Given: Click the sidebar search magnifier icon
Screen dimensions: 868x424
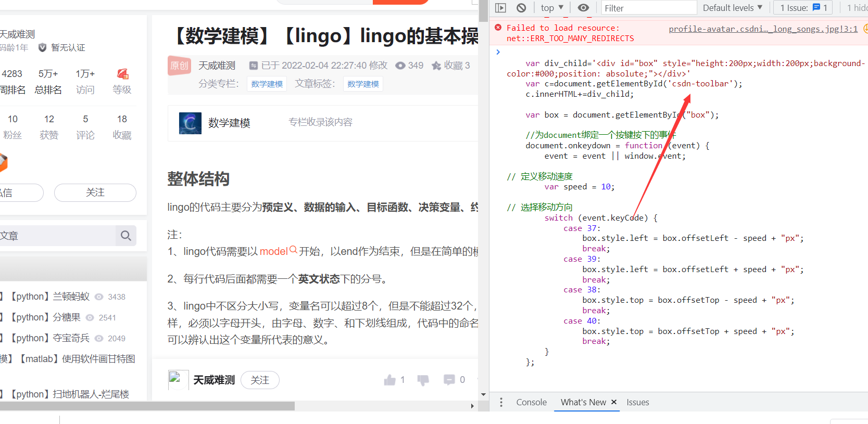Looking at the screenshot, I should point(125,236).
